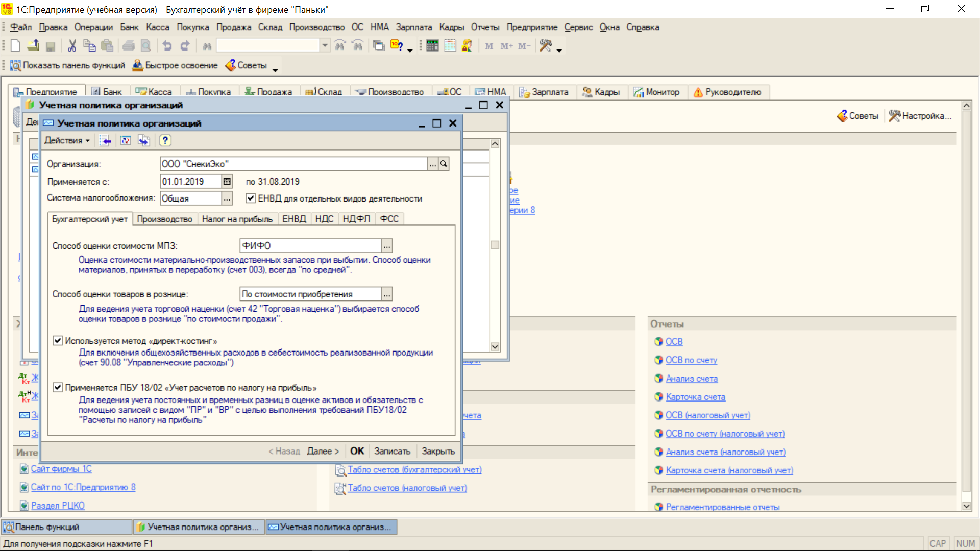Open the Операции menu
980x551 pixels.
coord(93,27)
